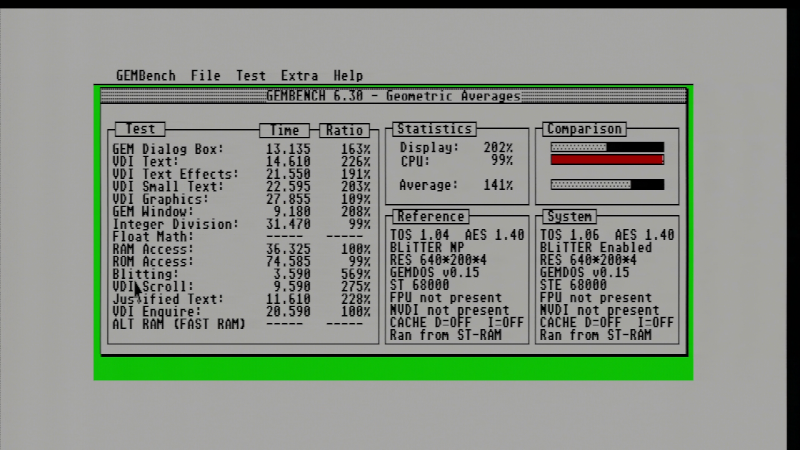Select the 'VDI Text:' test row
The width and height of the screenshot is (800, 450).
241,162
